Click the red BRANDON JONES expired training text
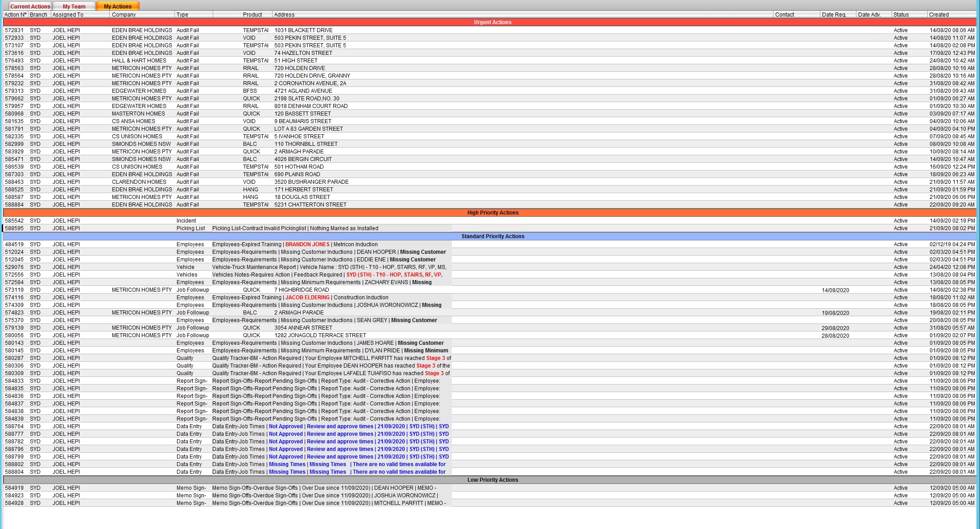The width and height of the screenshot is (980, 529). point(307,244)
